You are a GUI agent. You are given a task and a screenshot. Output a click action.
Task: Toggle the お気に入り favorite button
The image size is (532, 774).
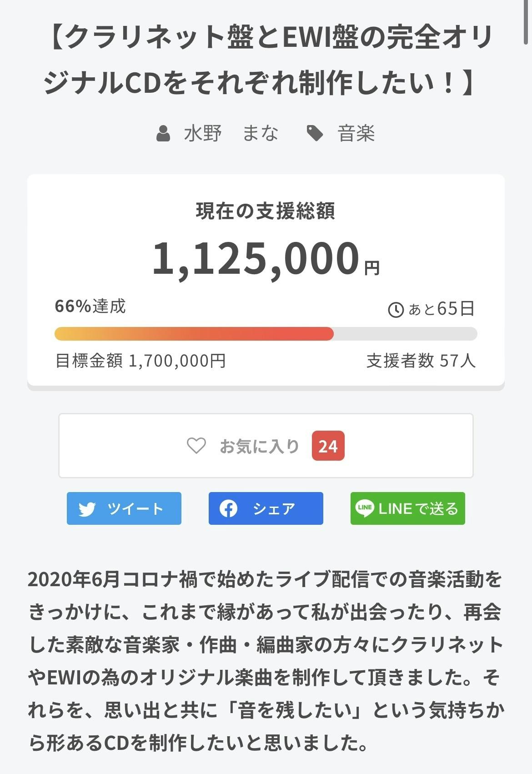266,446
